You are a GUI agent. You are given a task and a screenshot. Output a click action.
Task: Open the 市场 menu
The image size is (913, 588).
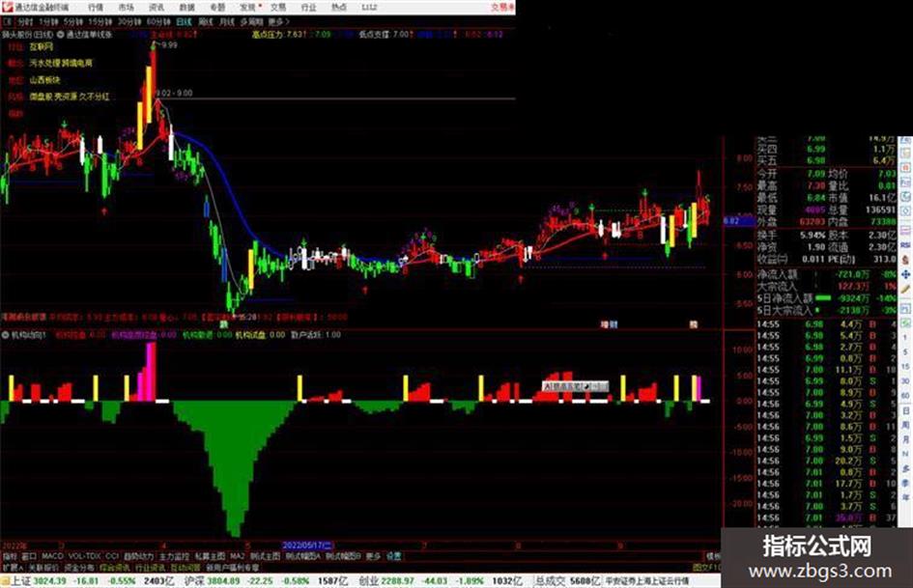coord(126,8)
